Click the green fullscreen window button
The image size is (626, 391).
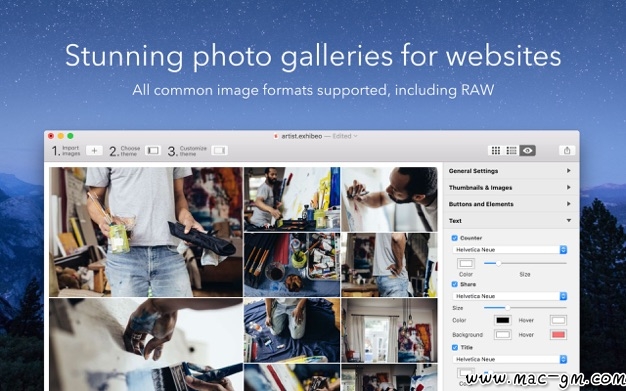[70, 136]
